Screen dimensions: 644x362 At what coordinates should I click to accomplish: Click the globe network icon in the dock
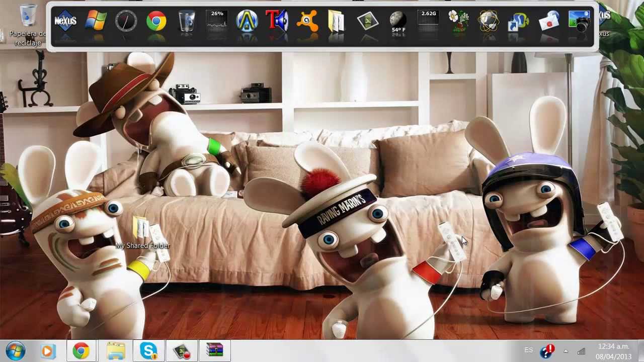click(x=489, y=21)
